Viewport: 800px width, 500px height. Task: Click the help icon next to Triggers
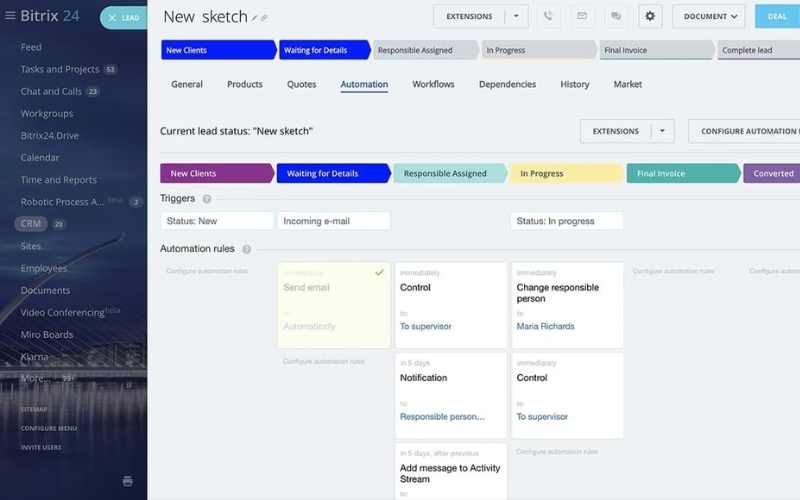(x=207, y=199)
